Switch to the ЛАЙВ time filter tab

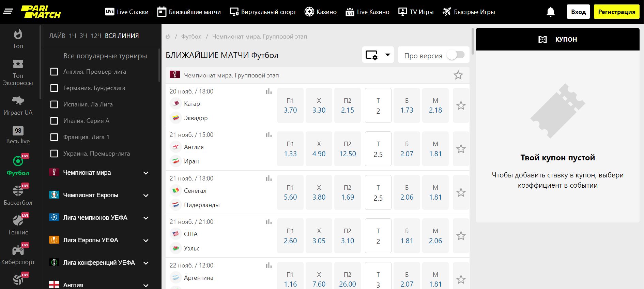click(57, 36)
